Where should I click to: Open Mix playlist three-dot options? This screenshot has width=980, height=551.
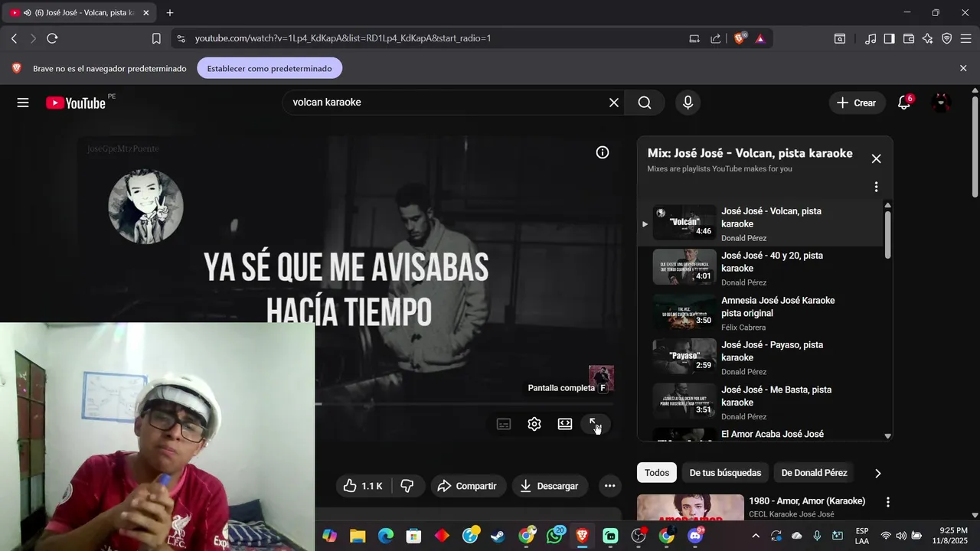[x=876, y=187]
